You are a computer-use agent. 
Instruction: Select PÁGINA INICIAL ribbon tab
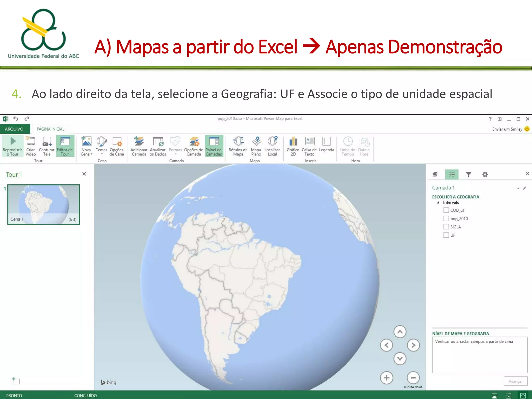(51, 129)
